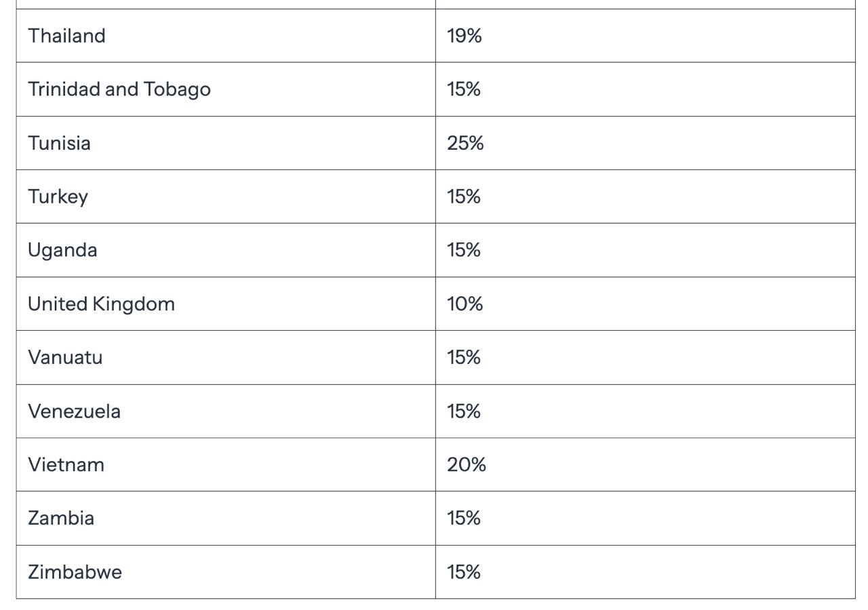Select the Trinidad and Tobago cell
868x610 pixels.
[119, 89]
